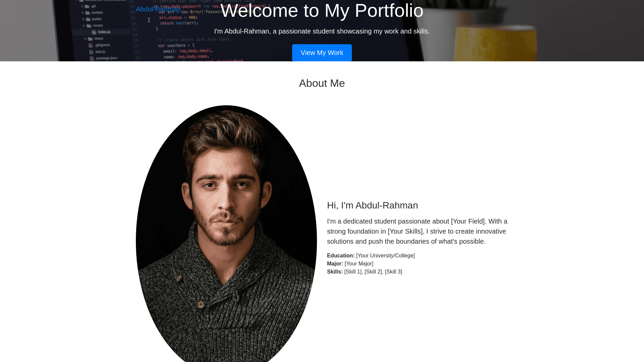
Task: Click the About Me section heading
Action: click(x=322, y=83)
